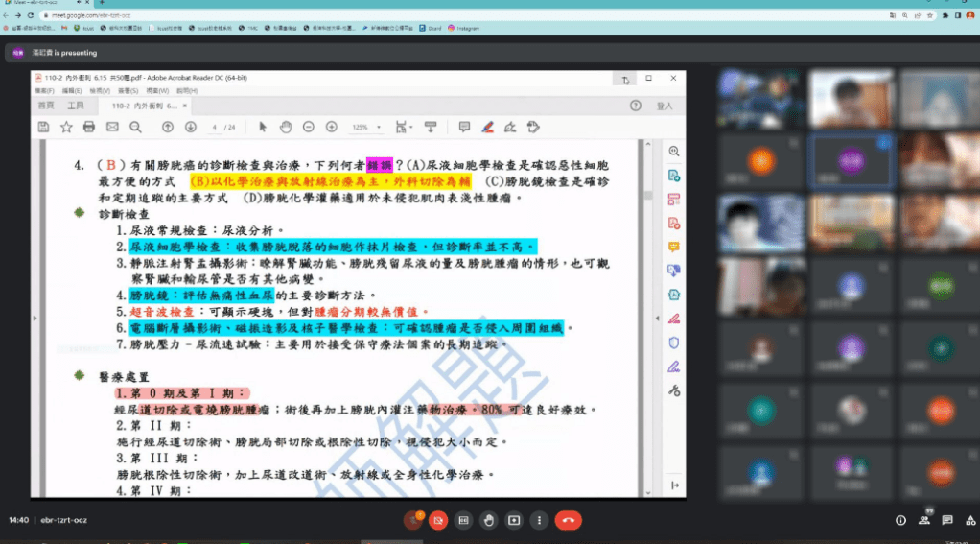
Task: Add a sticky note comment
Action: [464, 127]
